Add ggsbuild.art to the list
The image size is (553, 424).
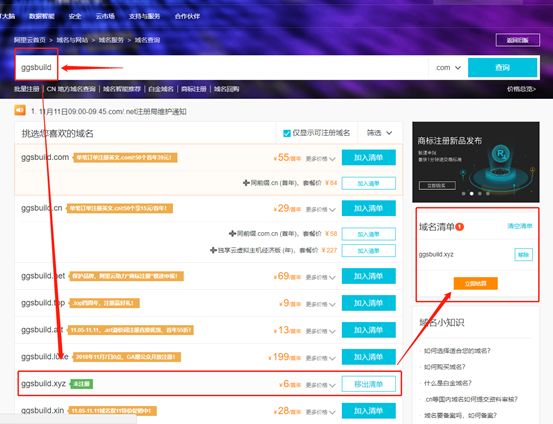point(369,330)
